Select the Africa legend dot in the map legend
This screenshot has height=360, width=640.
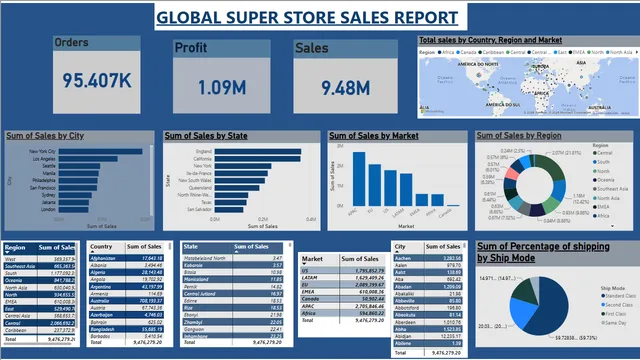pyautogui.click(x=440, y=52)
